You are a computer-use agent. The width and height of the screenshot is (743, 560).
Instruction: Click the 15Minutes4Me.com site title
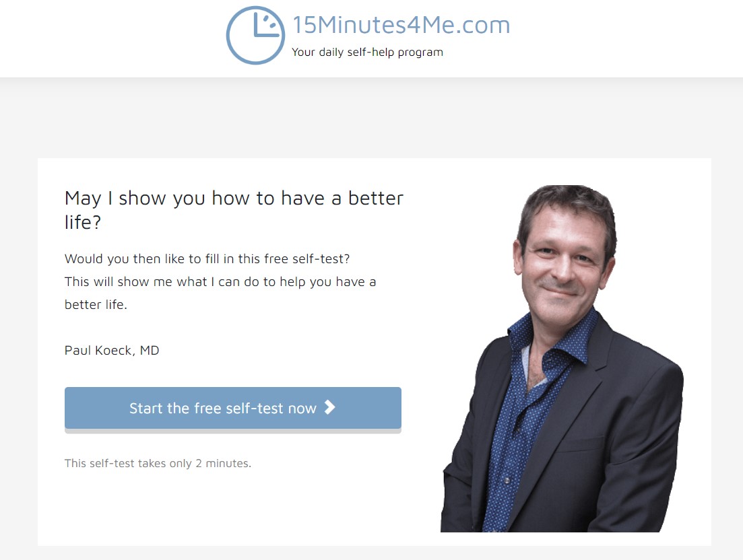(x=401, y=25)
